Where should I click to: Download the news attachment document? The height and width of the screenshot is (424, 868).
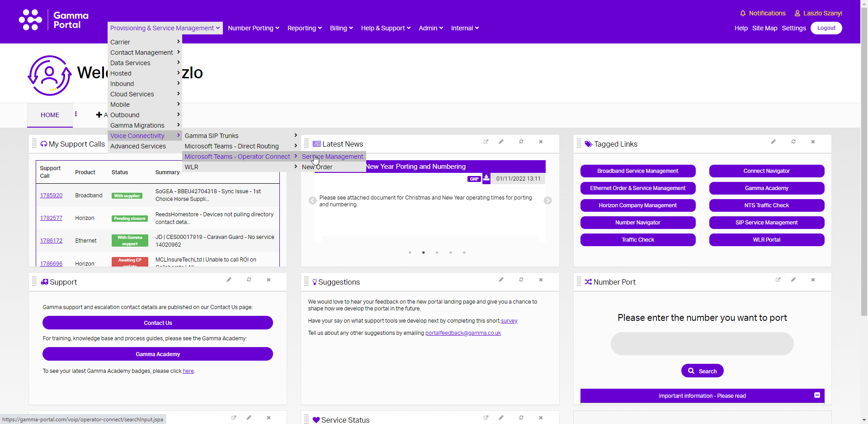486,178
